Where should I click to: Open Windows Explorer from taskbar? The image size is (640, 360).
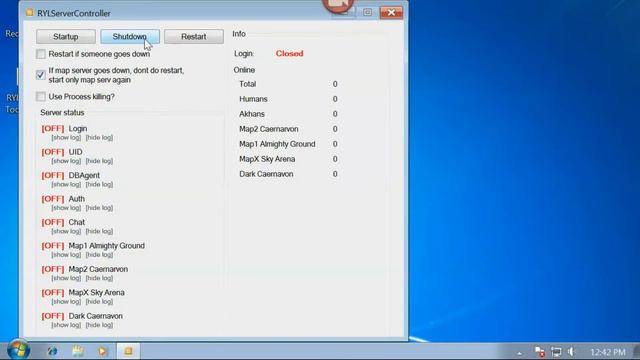point(78,351)
